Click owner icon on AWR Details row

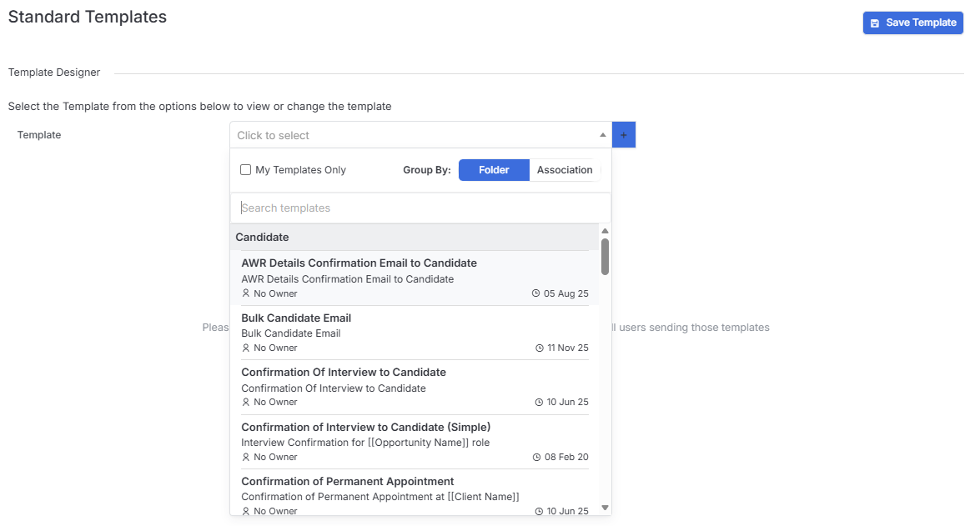point(245,293)
